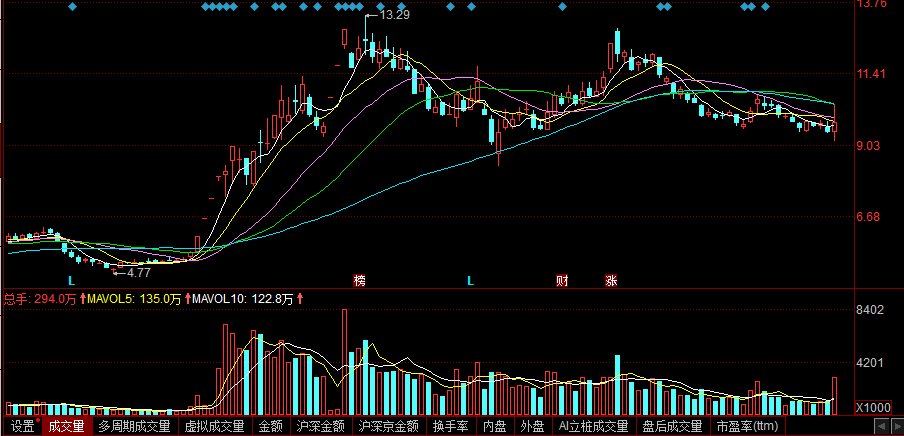Switch to 虚拟成交量 tab
904x436 pixels.
tap(214, 427)
